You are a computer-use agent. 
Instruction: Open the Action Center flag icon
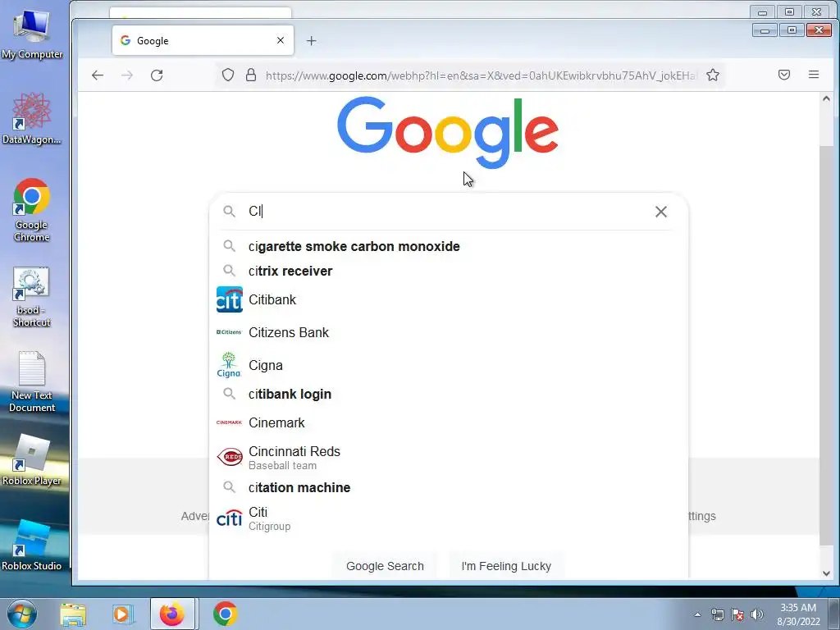tap(737, 614)
